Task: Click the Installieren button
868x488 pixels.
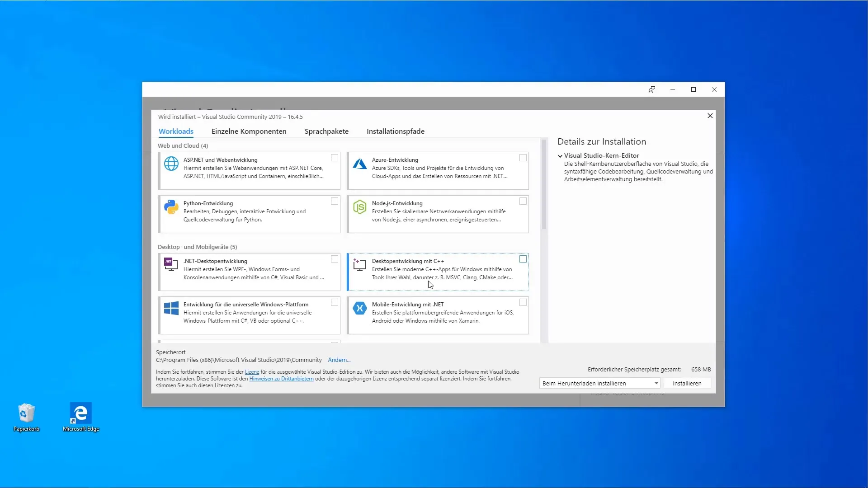Action: click(x=687, y=383)
